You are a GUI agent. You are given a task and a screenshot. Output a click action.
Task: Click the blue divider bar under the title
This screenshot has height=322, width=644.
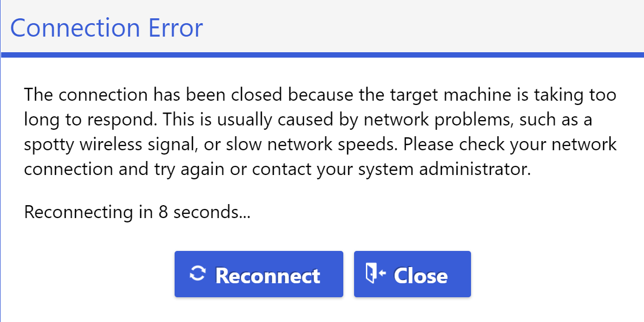pos(322,55)
